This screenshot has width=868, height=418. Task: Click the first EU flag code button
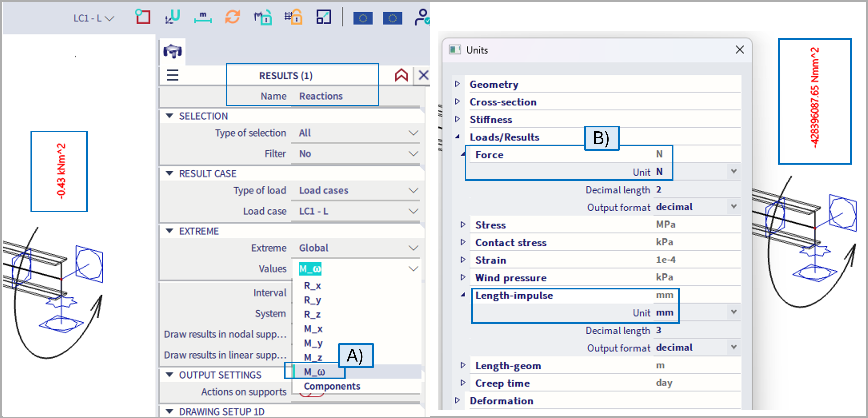(363, 18)
